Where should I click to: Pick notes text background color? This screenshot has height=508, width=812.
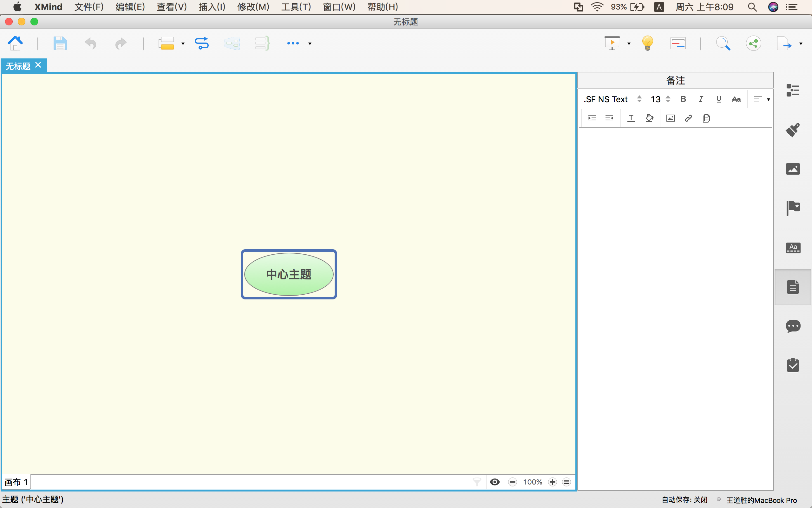pos(649,118)
